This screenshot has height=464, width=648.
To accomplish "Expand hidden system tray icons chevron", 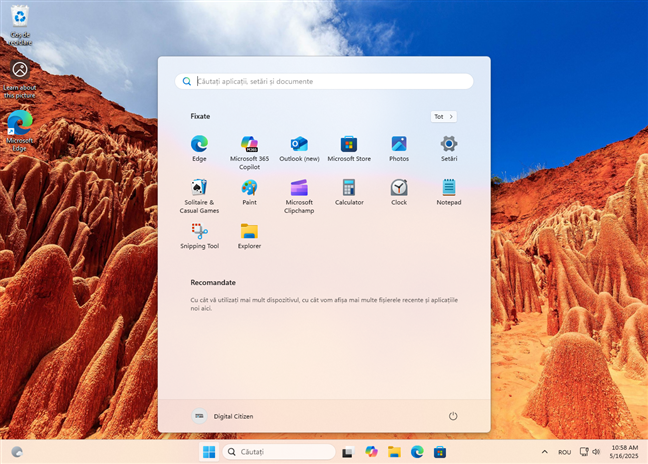I will (545, 452).
